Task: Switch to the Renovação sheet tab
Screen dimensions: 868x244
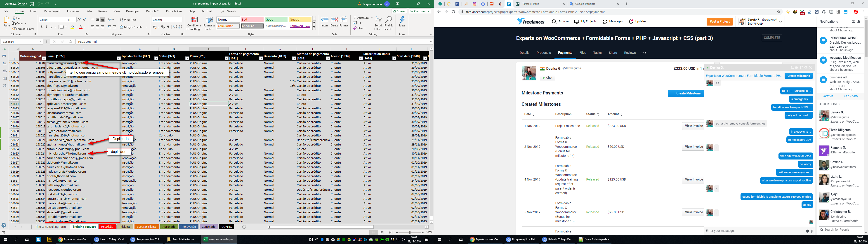Action: click(188, 227)
